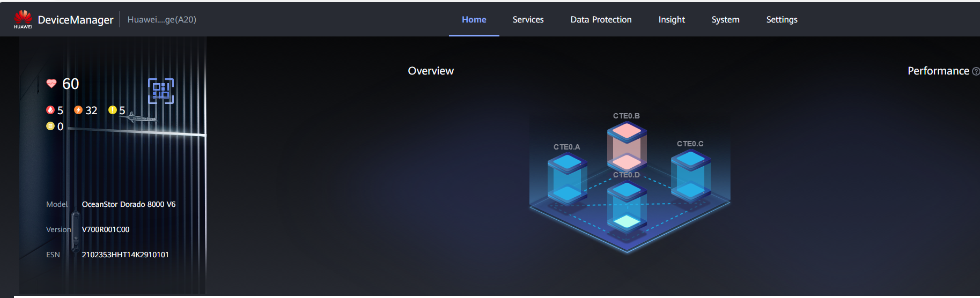This screenshot has width=980, height=298.
Task: Open the System menu
Action: coord(725,19)
